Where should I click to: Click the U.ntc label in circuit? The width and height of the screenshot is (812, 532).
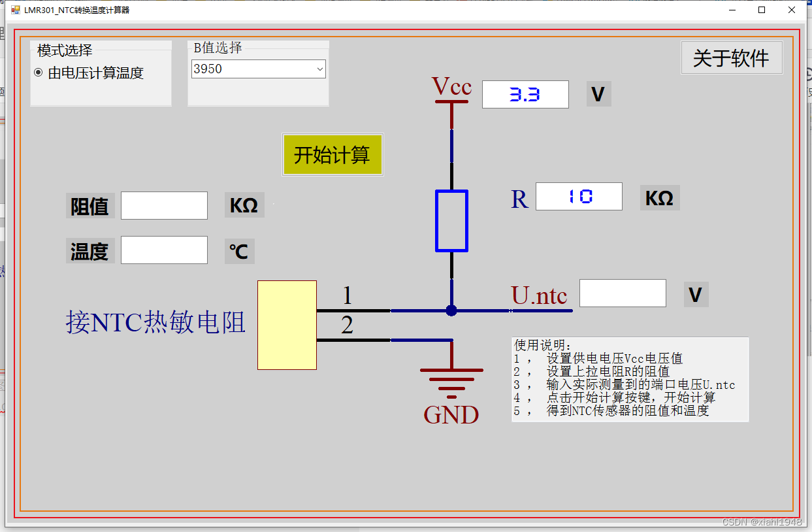tap(540, 295)
